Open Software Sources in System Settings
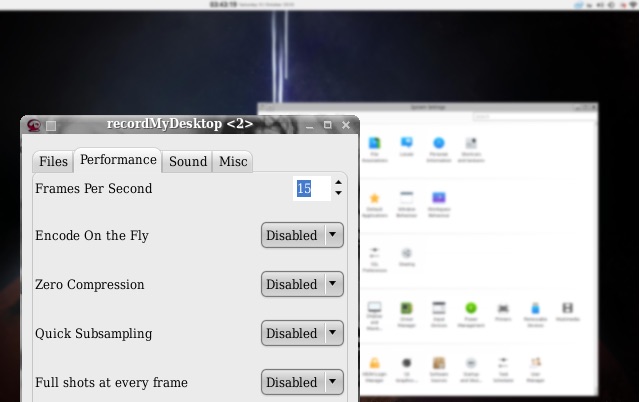Screen dimensions: 640x402 point(439,370)
